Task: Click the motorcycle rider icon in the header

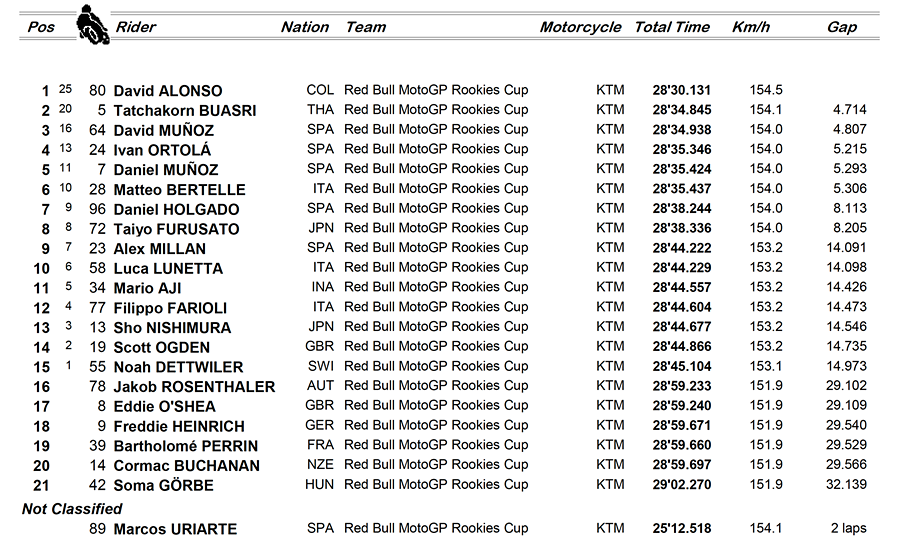Action: (92, 24)
